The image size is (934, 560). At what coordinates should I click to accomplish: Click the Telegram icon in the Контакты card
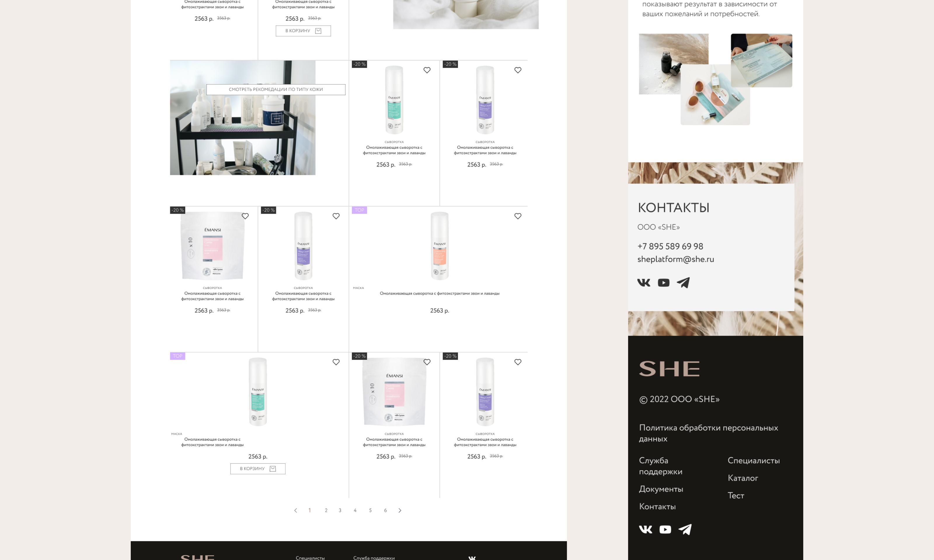683,283
